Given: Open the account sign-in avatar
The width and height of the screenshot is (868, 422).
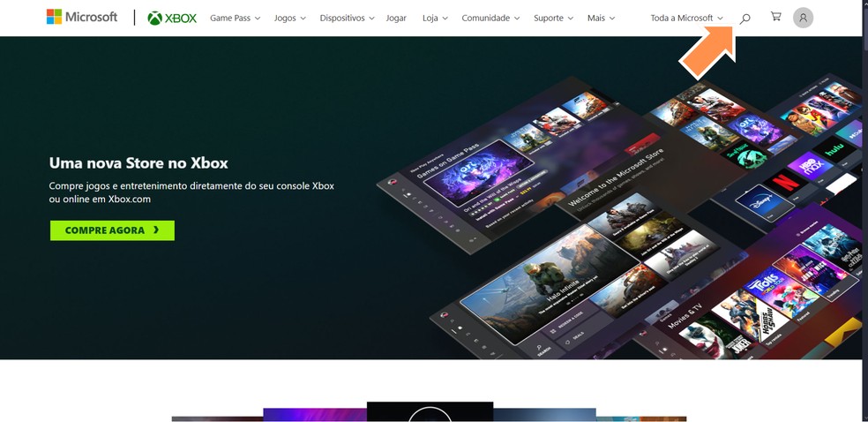Looking at the screenshot, I should [804, 18].
